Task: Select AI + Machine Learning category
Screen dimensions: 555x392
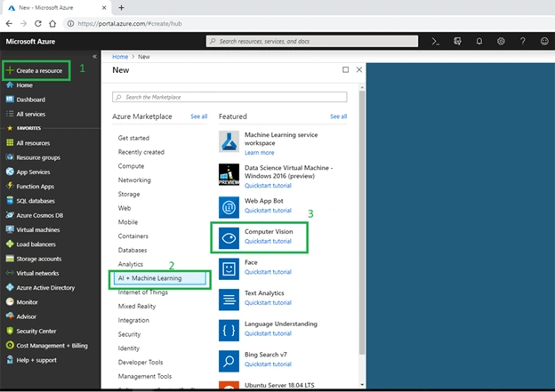Action: [x=159, y=278]
